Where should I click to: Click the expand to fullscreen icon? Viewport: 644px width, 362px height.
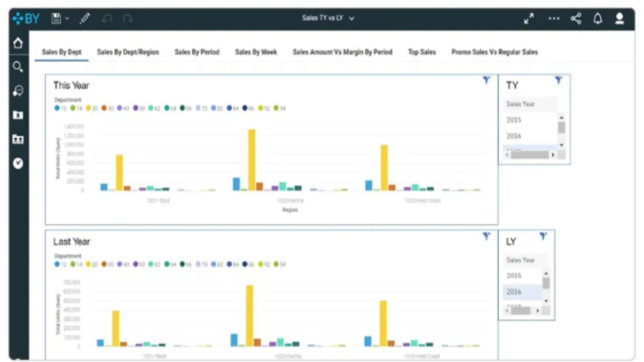pyautogui.click(x=529, y=19)
